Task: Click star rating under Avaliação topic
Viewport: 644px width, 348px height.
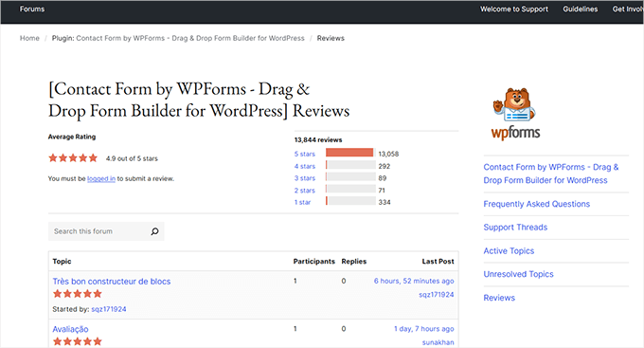Action: click(78, 341)
